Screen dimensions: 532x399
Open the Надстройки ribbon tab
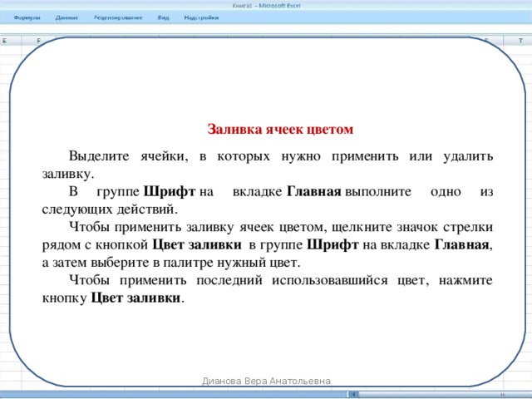tap(201, 17)
